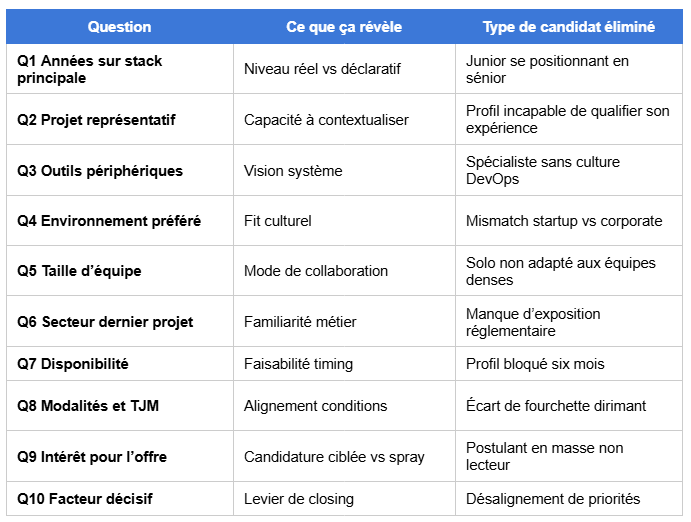Click the "Type de candidat éliminé" header

568,27
